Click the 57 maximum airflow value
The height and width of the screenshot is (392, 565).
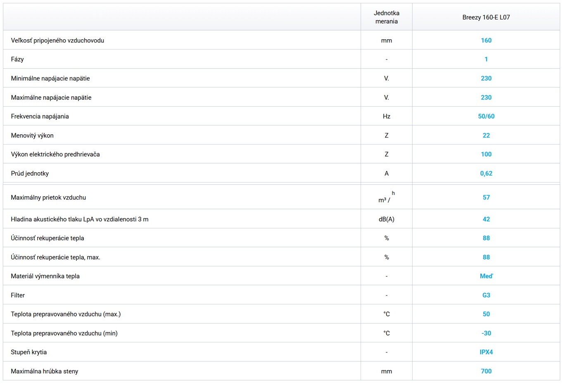[x=486, y=197]
